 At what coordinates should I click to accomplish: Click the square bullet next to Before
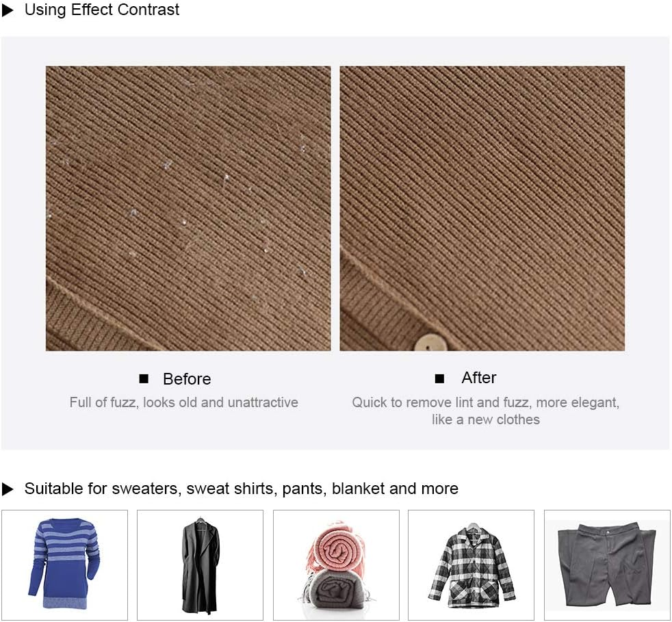144,378
